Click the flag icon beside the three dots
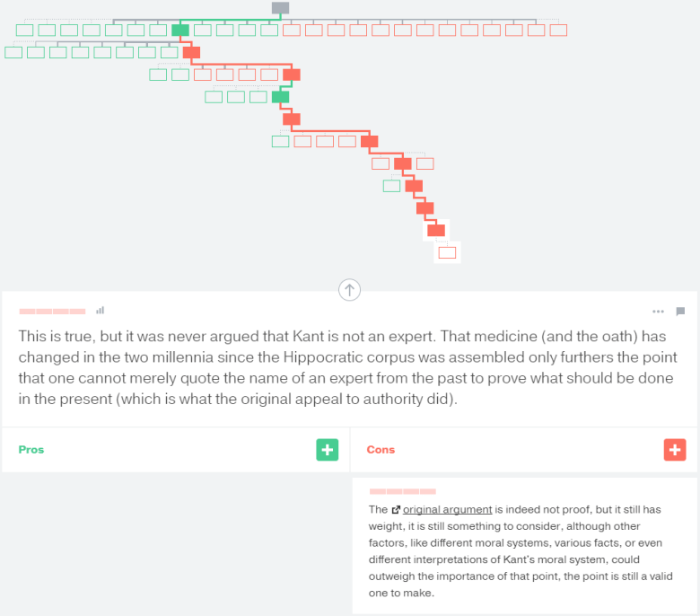This screenshot has width=700, height=616. click(x=680, y=312)
